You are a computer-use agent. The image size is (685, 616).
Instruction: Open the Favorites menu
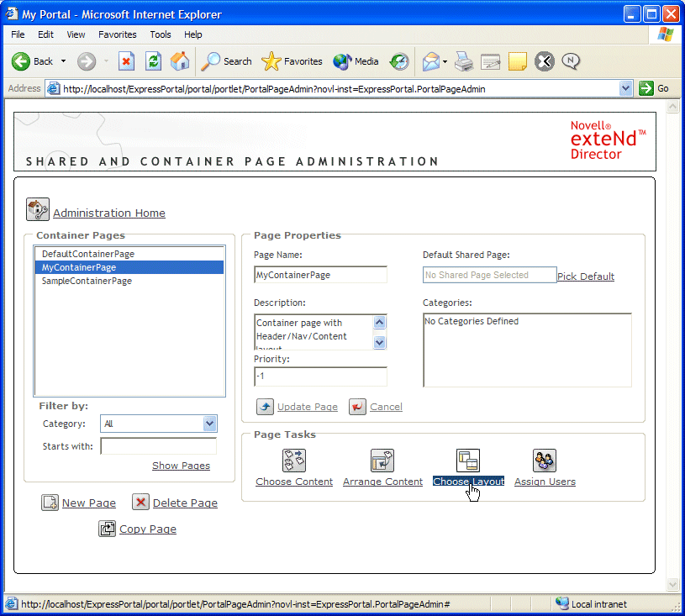tap(117, 34)
